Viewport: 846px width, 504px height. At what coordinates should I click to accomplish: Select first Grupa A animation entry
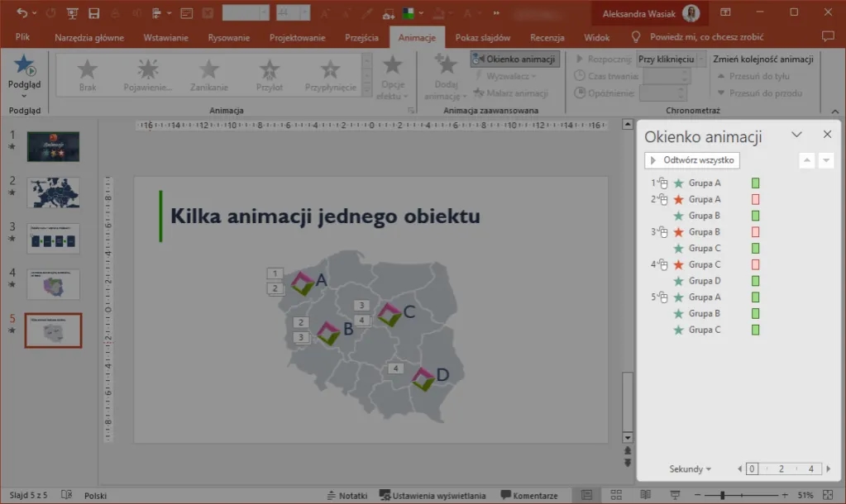705,183
